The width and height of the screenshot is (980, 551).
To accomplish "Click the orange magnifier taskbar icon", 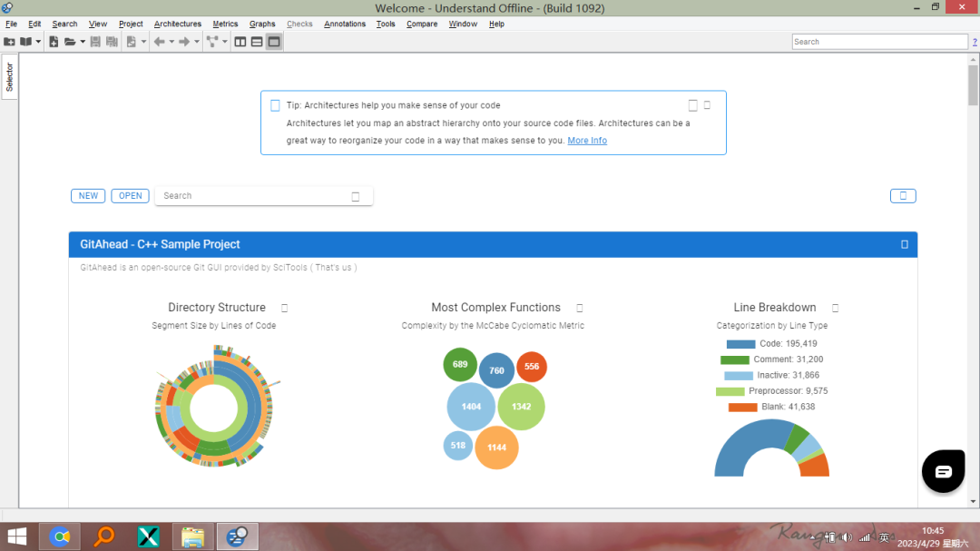I will coord(104,536).
